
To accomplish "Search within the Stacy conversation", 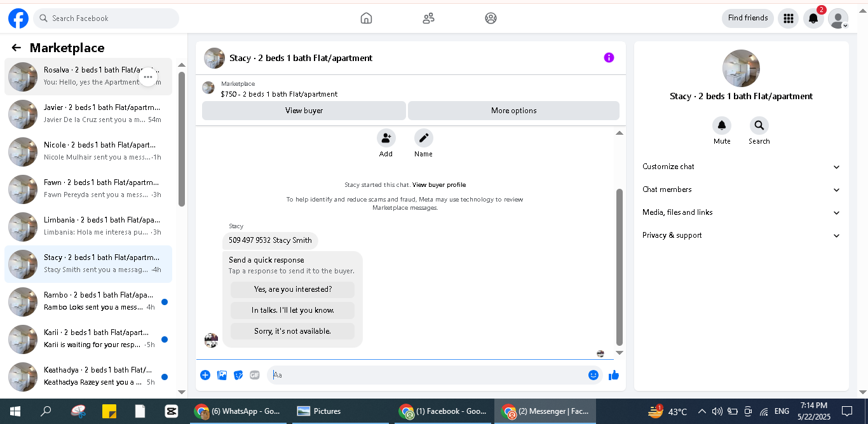I will click(759, 125).
